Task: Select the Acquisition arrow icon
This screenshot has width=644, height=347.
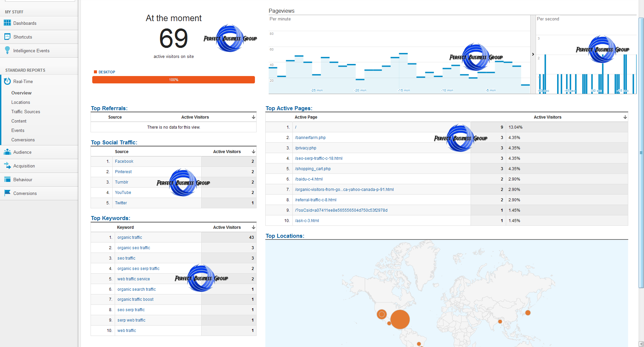Action: point(7,165)
